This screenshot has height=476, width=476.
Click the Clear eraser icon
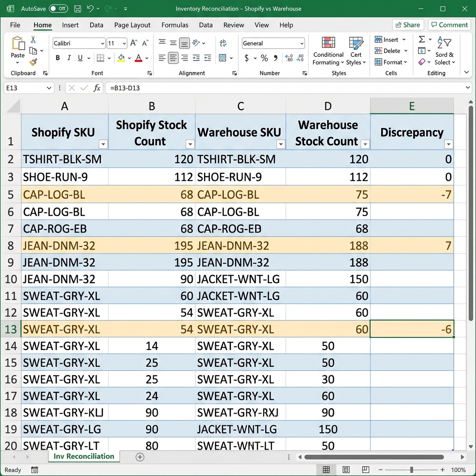(422, 62)
